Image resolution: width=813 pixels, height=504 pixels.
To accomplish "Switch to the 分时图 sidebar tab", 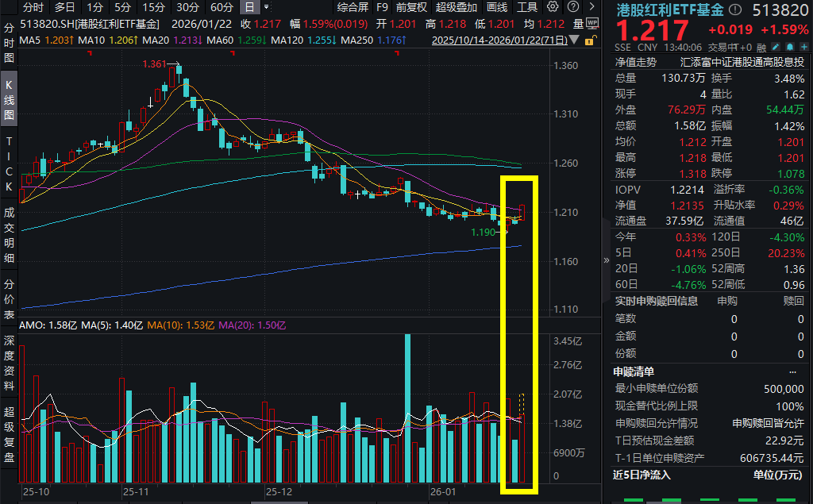I will [x=8, y=44].
